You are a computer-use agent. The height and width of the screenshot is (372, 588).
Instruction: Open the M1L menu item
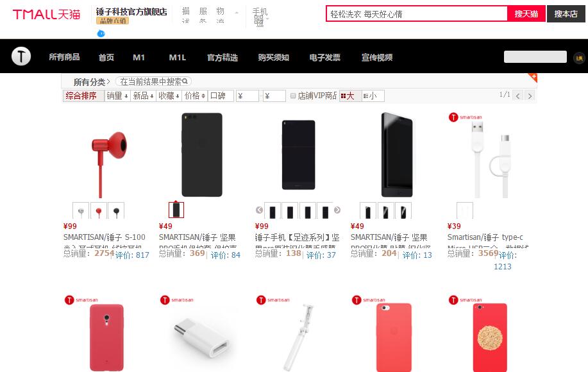tap(178, 57)
